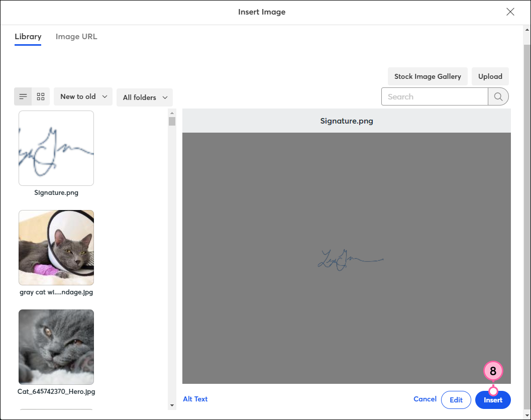Screen dimensions: 531x420
Task: Click the dialog scrollbar up arrow
Action: click(527, 30)
